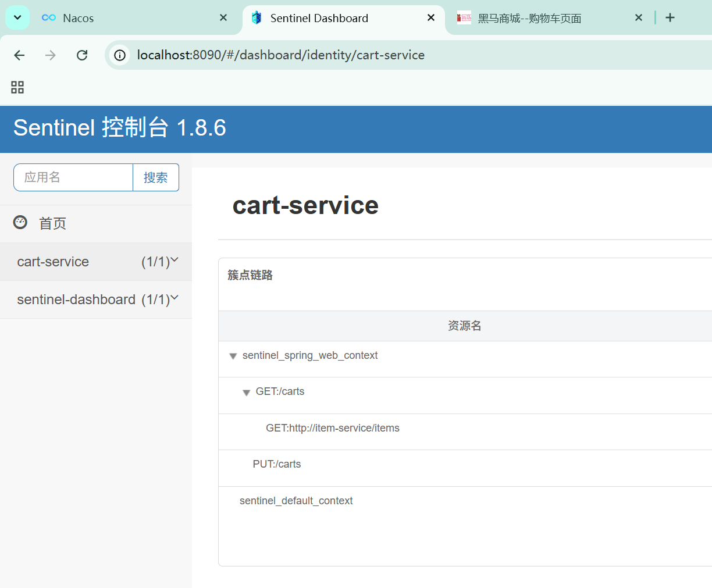
Task: Open the 首页 menu item
Action: point(95,224)
